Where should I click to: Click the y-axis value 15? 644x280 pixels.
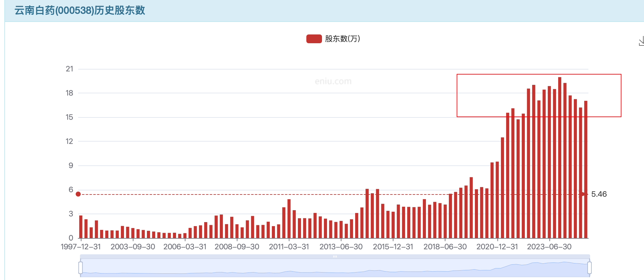pyautogui.click(x=70, y=117)
